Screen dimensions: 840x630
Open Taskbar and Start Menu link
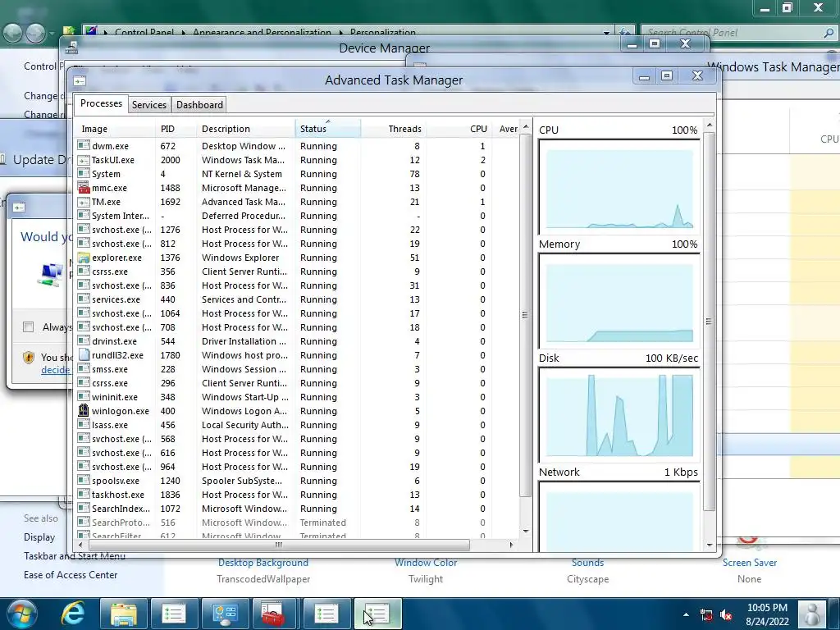tap(75, 556)
